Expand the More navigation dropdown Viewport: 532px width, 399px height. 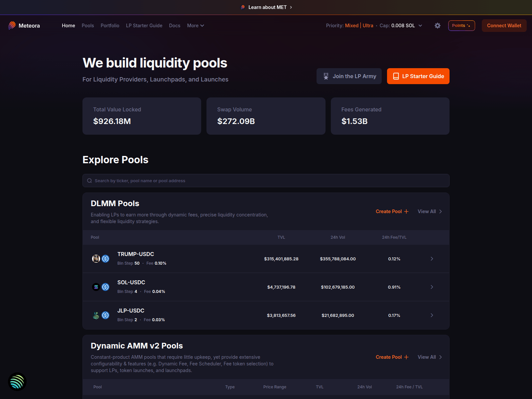(x=196, y=26)
